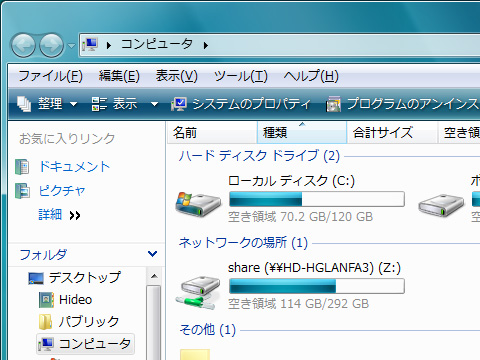The height and width of the screenshot is (360, 480).
Task: Select Hideo in folder tree
Action: pyautogui.click(x=75, y=300)
